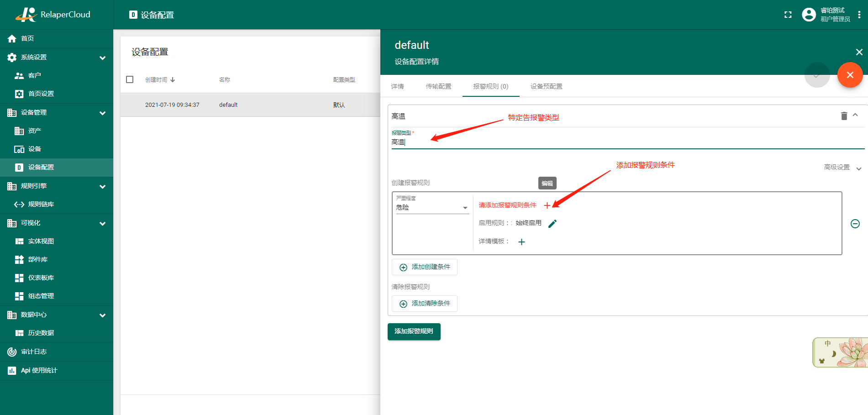Cancel editing with the orange X button

[x=850, y=75]
